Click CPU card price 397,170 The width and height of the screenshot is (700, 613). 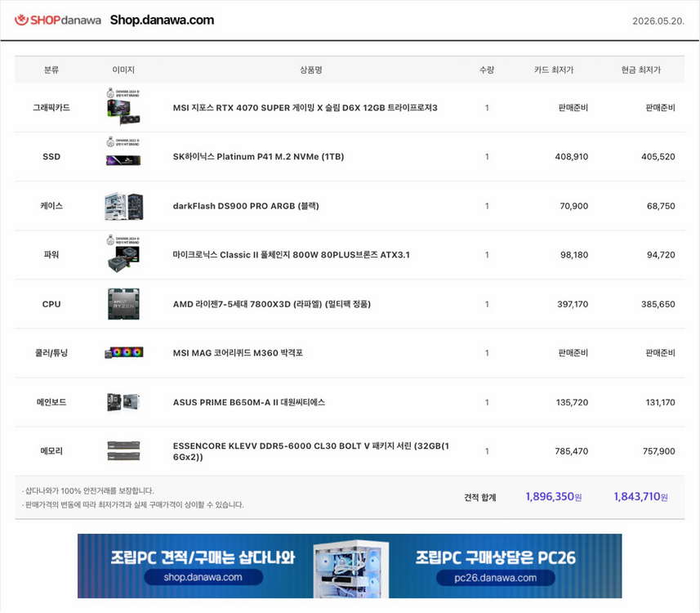[573, 304]
